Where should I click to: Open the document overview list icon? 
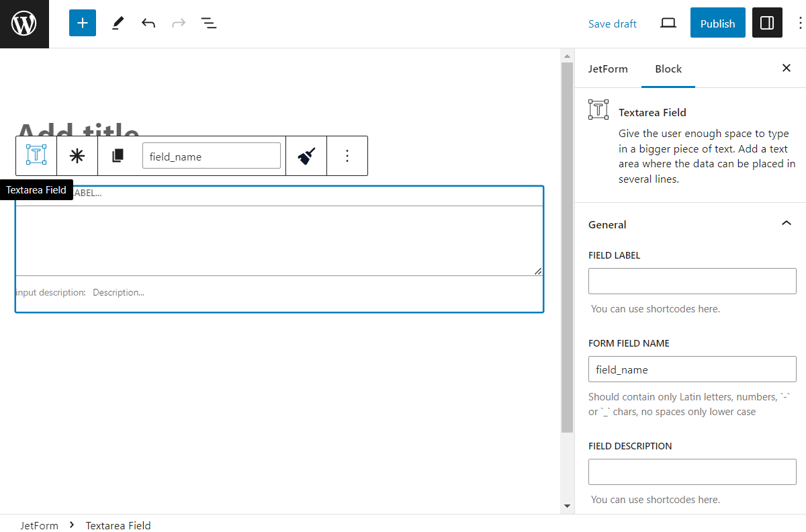coord(209,22)
